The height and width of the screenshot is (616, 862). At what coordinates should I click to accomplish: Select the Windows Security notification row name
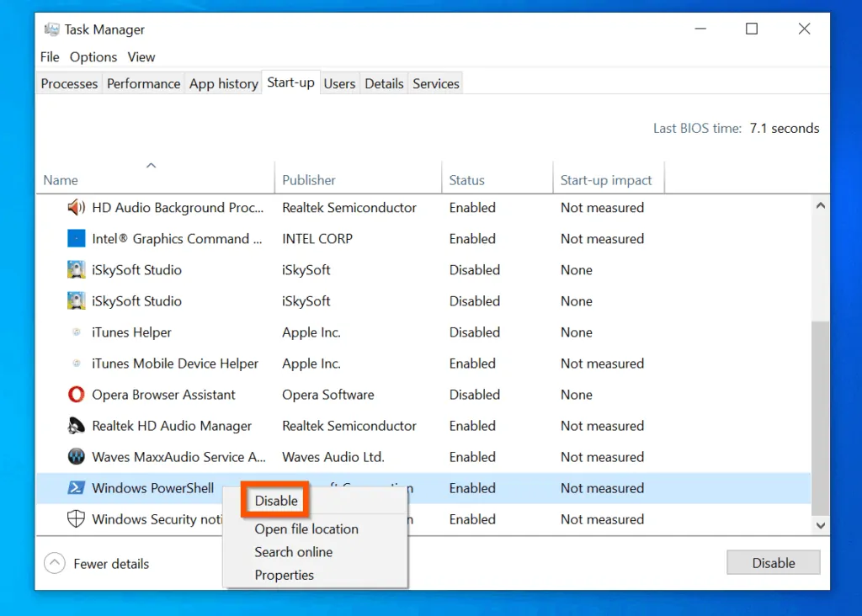pos(157,519)
